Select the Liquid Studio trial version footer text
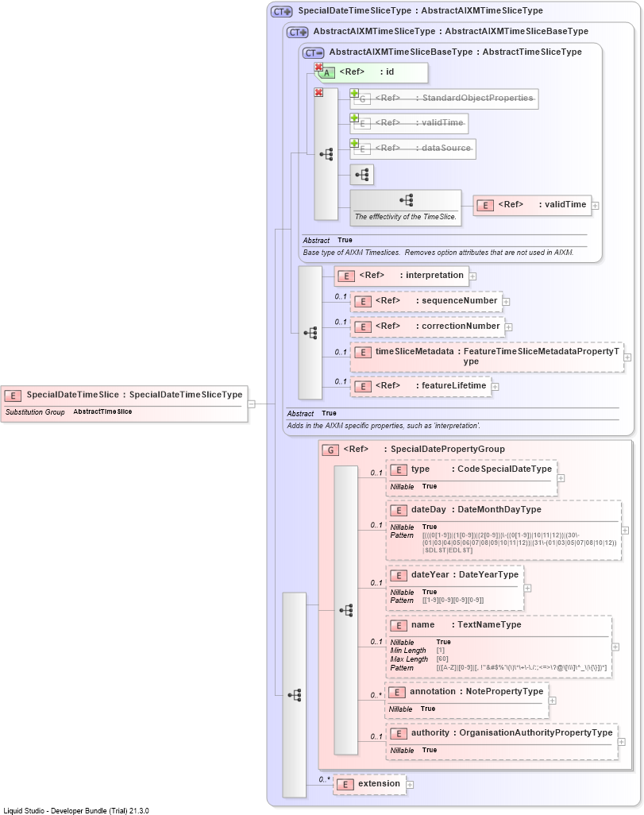Image resolution: width=644 pixels, height=815 pixels. pos(76,811)
